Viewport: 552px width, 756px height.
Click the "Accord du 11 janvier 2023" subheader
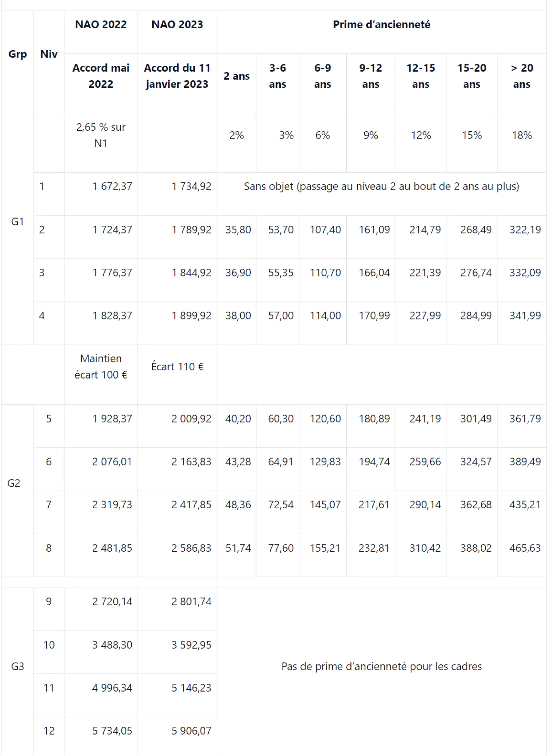point(177,76)
